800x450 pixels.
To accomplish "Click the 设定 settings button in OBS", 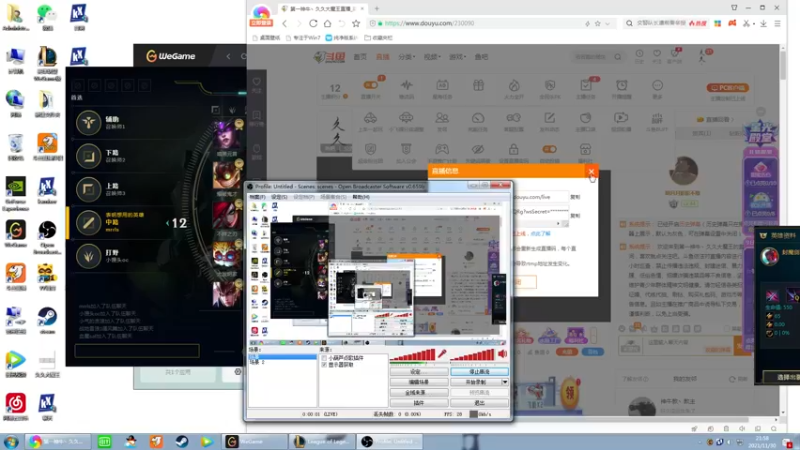I will (x=419, y=372).
